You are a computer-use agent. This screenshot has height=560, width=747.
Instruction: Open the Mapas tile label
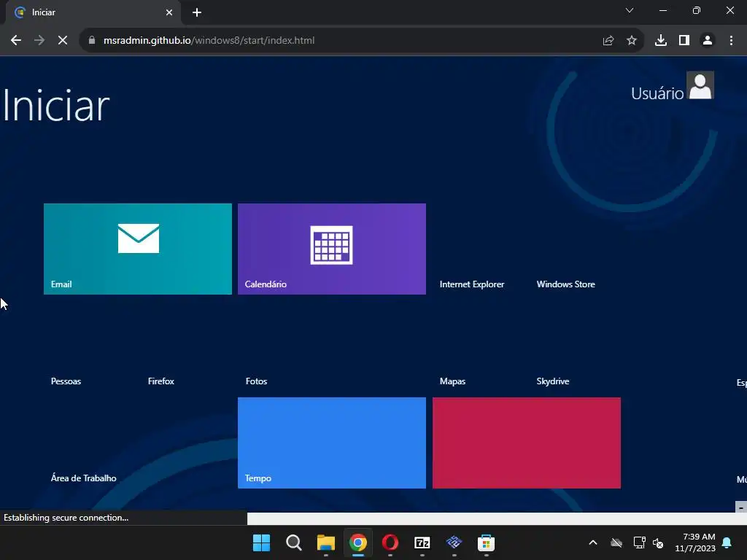[x=452, y=381]
